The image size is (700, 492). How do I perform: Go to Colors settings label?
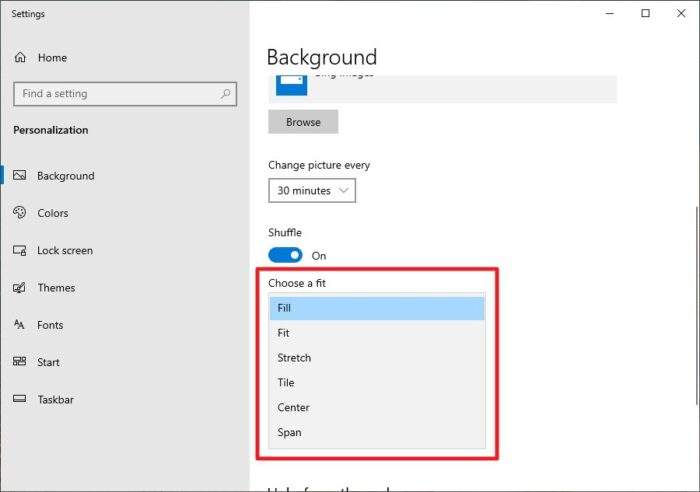pos(53,213)
